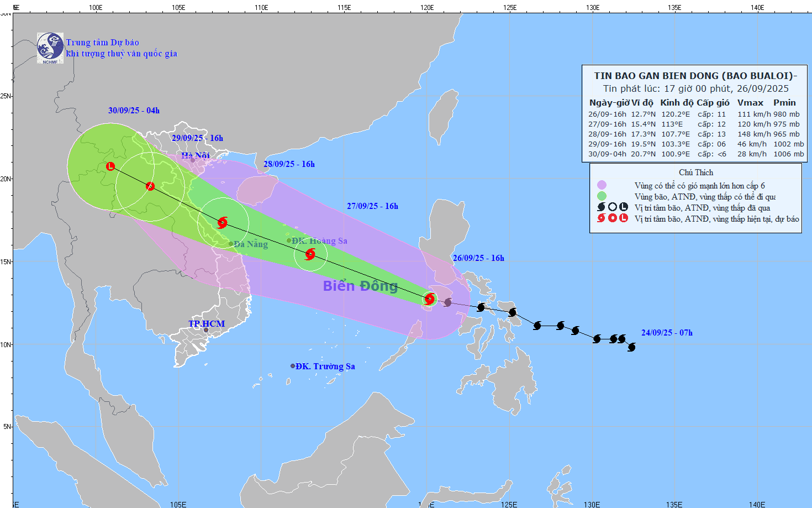Click the green swatch in the Chú Thích legend
812x508 pixels.
pos(602,196)
